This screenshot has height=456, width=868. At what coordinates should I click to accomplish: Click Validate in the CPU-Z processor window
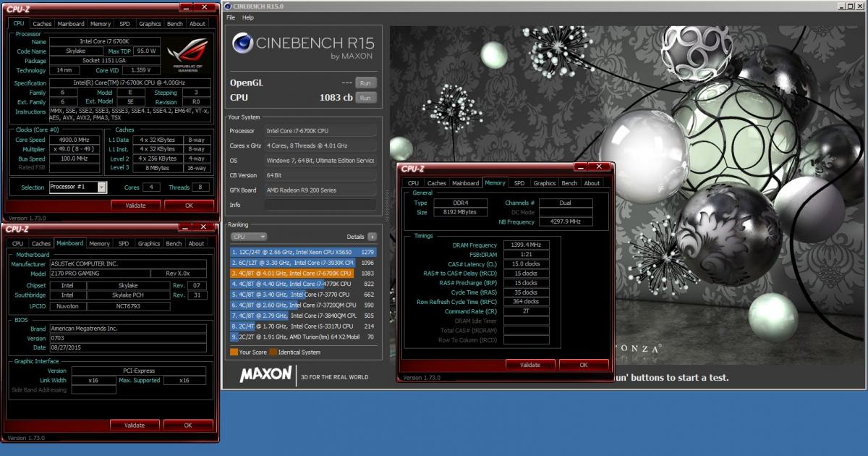pos(135,206)
